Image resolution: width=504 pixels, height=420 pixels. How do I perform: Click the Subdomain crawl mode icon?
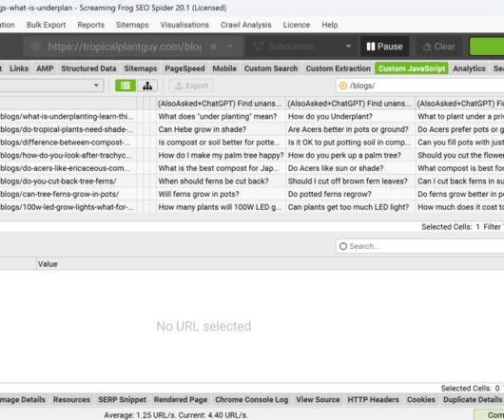(258, 47)
